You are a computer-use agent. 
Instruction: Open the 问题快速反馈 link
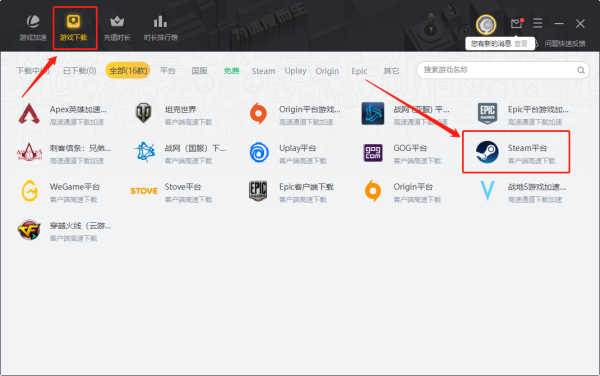pyautogui.click(x=565, y=44)
